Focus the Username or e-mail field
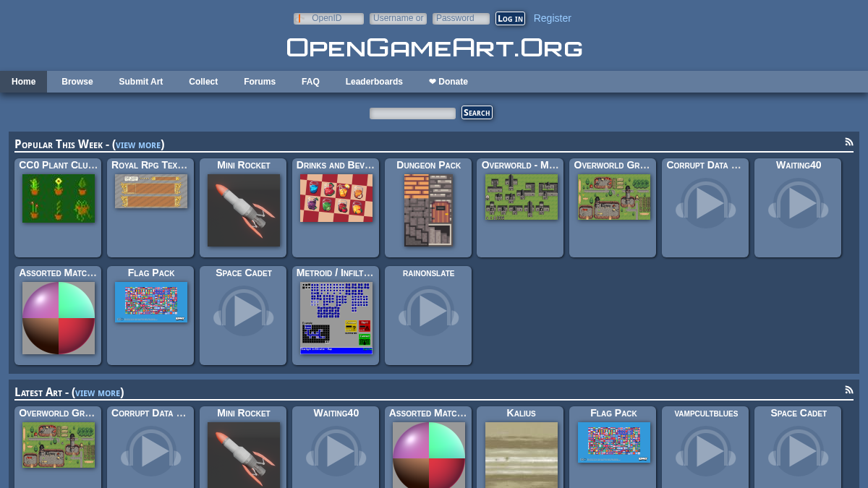 tap(398, 19)
